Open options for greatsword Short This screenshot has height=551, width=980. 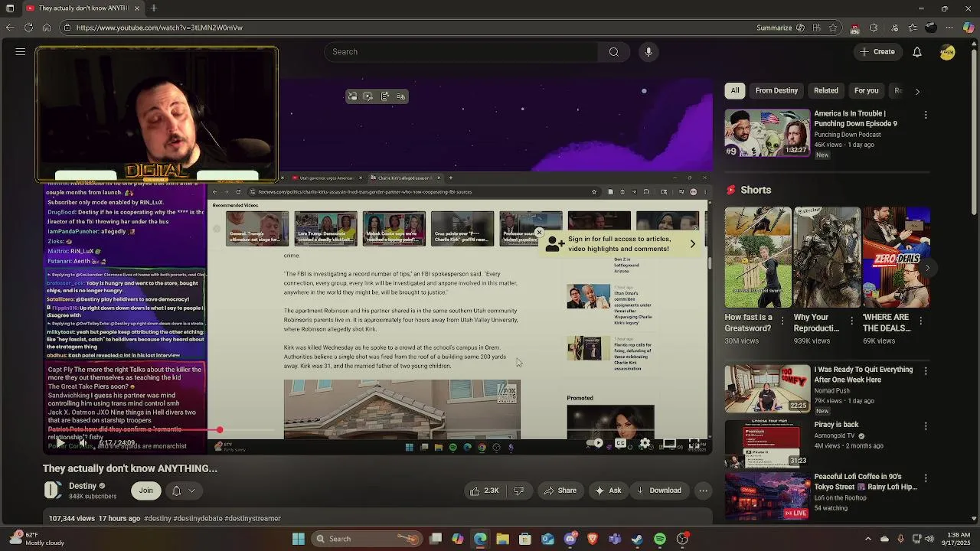click(x=782, y=322)
